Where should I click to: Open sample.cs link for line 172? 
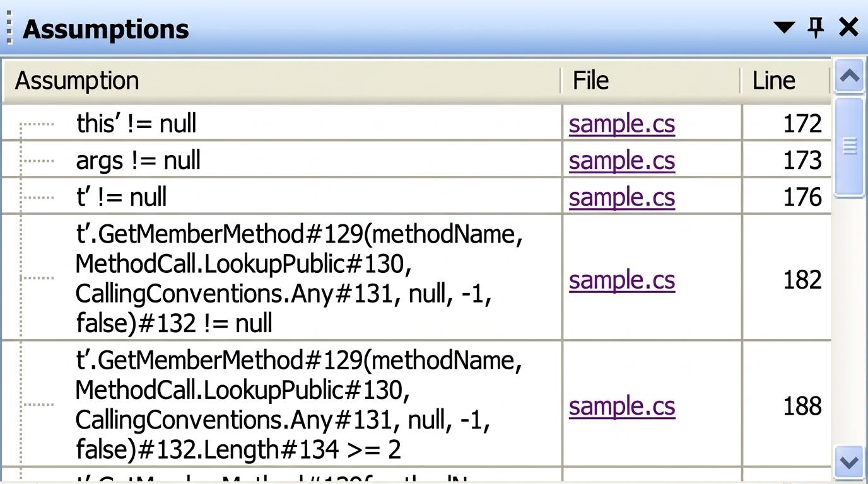tap(621, 124)
